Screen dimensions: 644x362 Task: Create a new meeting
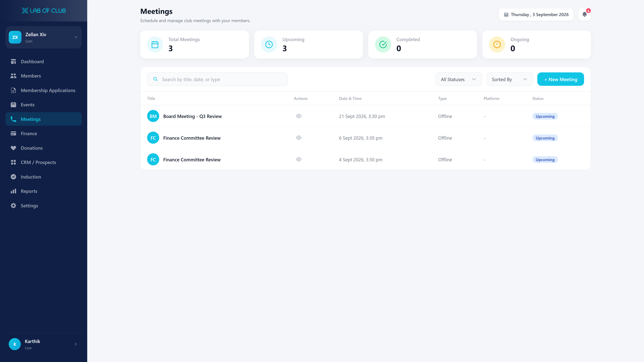[560, 79]
